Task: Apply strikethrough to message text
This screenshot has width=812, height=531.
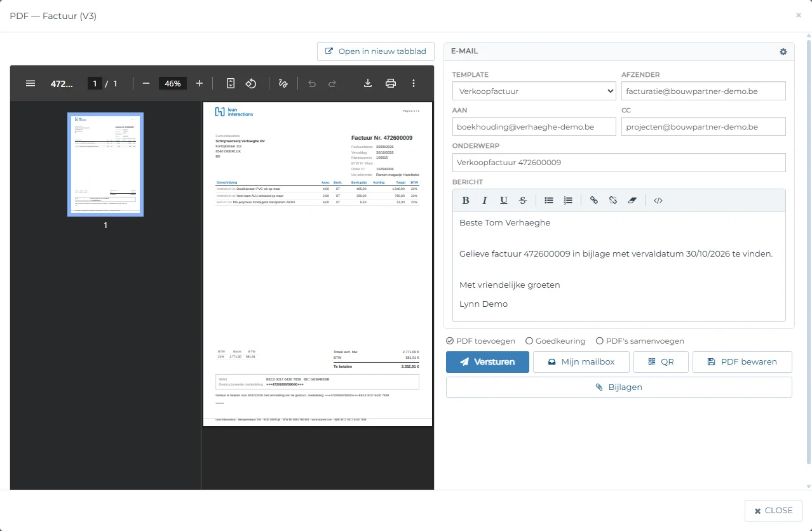Action: coord(523,200)
